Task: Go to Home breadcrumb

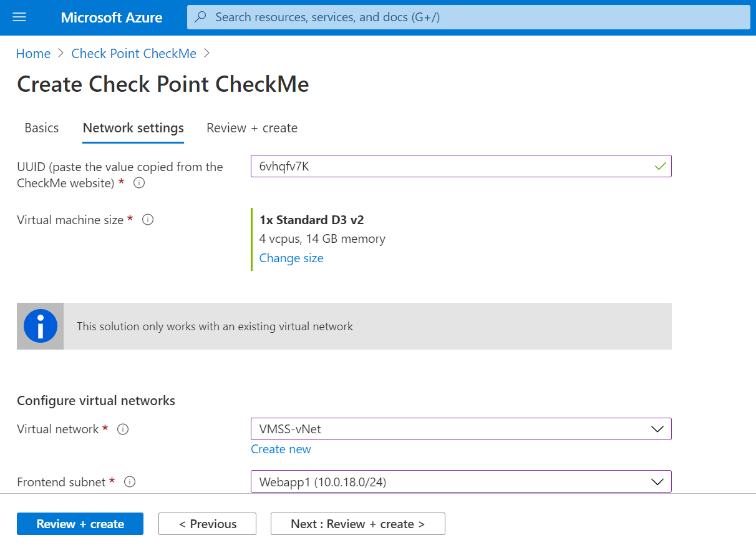Action: tap(33, 54)
